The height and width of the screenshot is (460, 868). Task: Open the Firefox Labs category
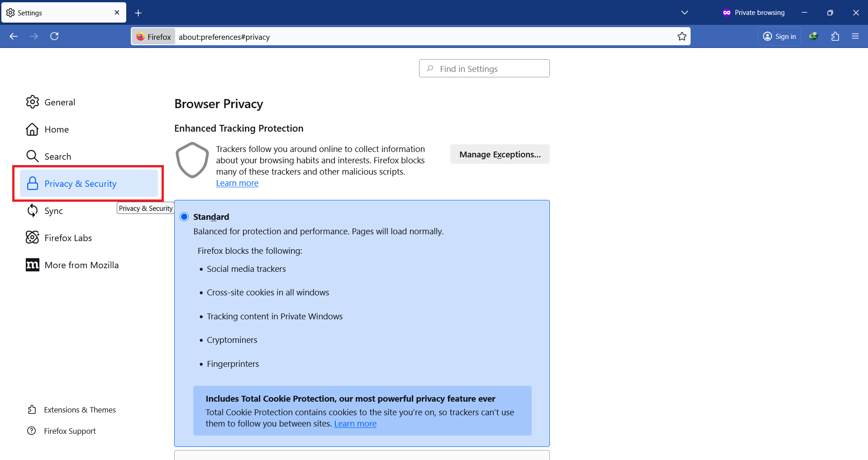tap(68, 238)
